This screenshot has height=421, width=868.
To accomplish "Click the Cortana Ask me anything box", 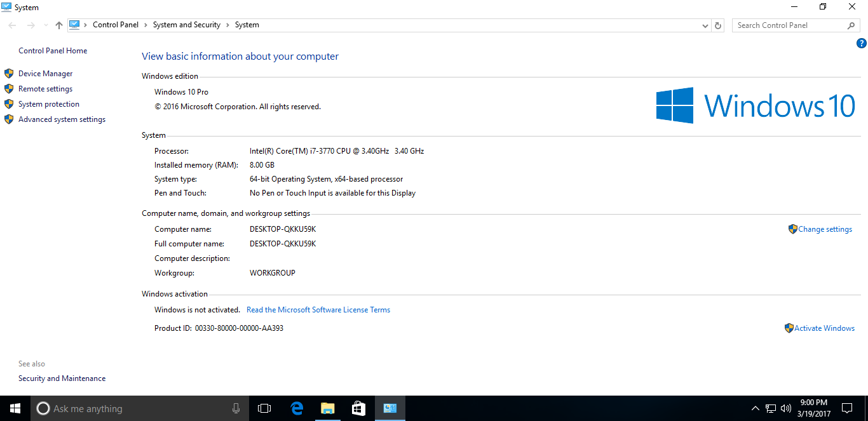I will 139,408.
